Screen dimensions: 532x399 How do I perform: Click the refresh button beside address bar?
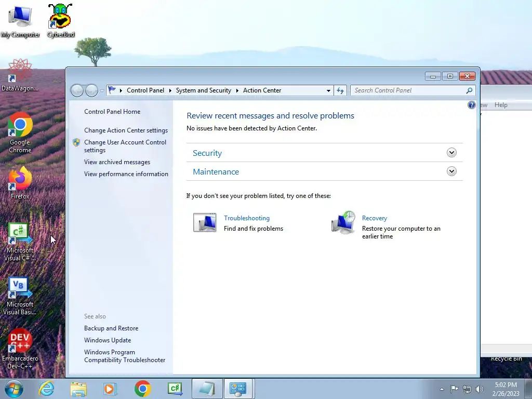[340, 90]
